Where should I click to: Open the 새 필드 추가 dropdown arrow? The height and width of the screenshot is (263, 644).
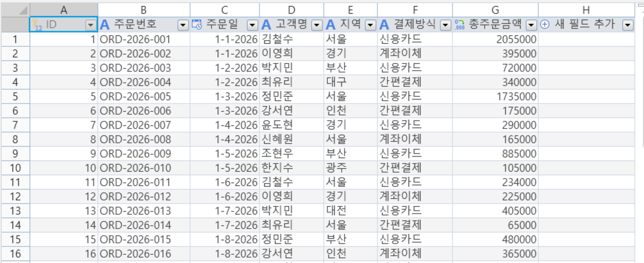click(x=628, y=25)
